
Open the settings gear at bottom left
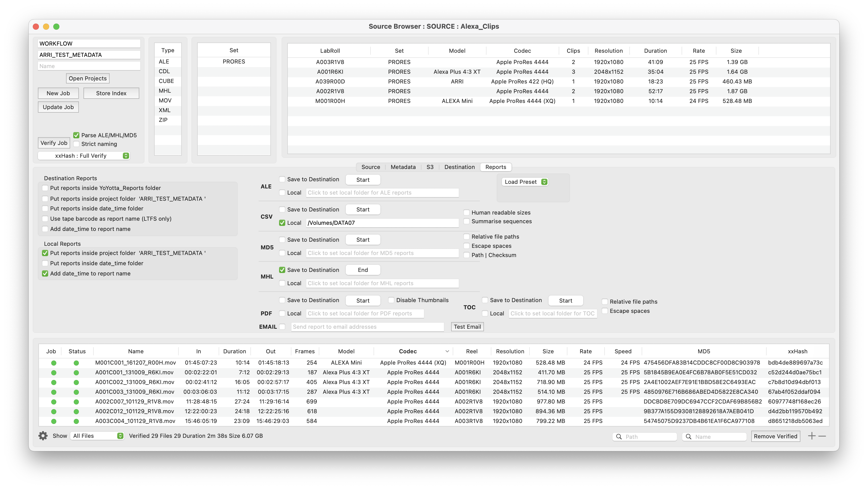click(x=43, y=436)
